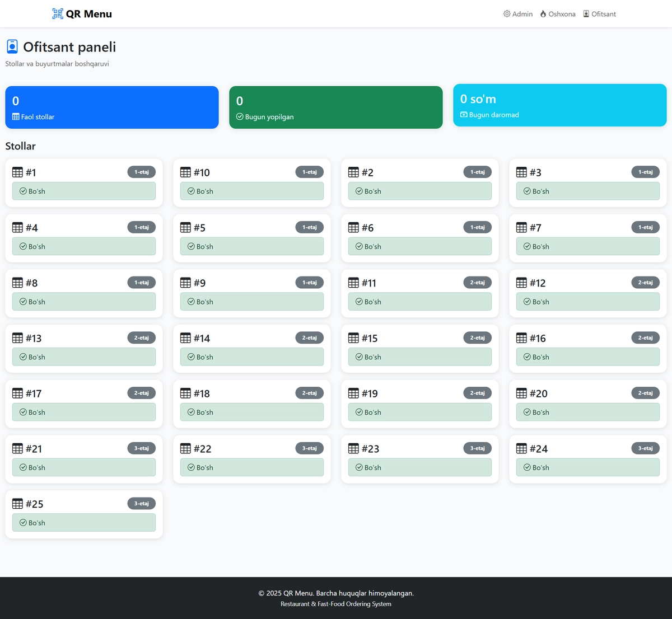
Task: Select Bo'sh status bar of table #23
Action: click(420, 467)
